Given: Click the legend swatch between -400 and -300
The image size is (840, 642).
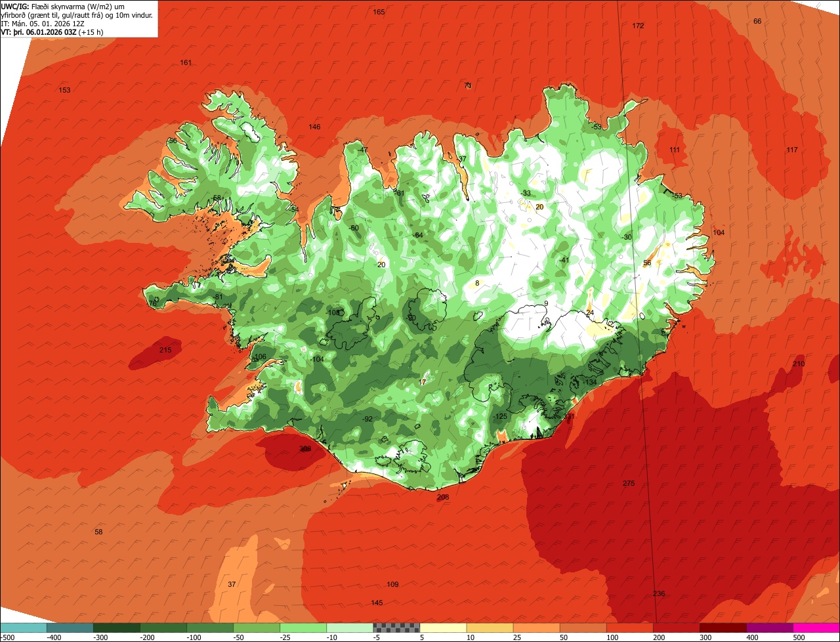Looking at the screenshot, I should coord(70,627).
